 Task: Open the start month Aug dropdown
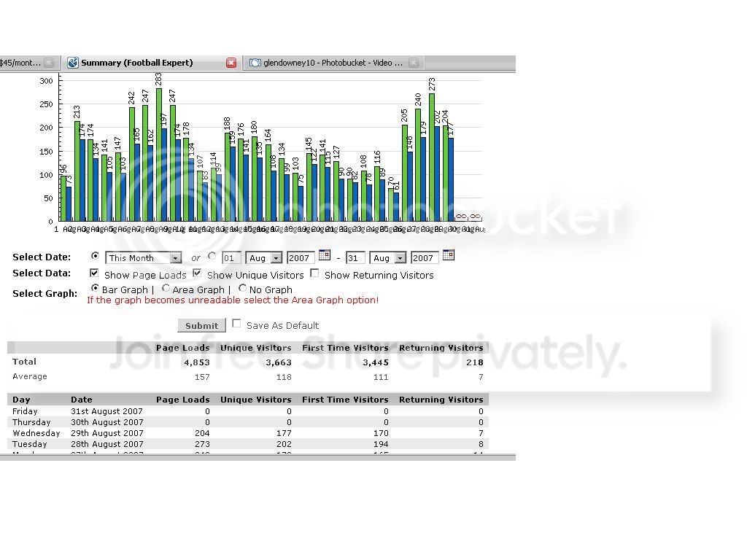pos(264,257)
